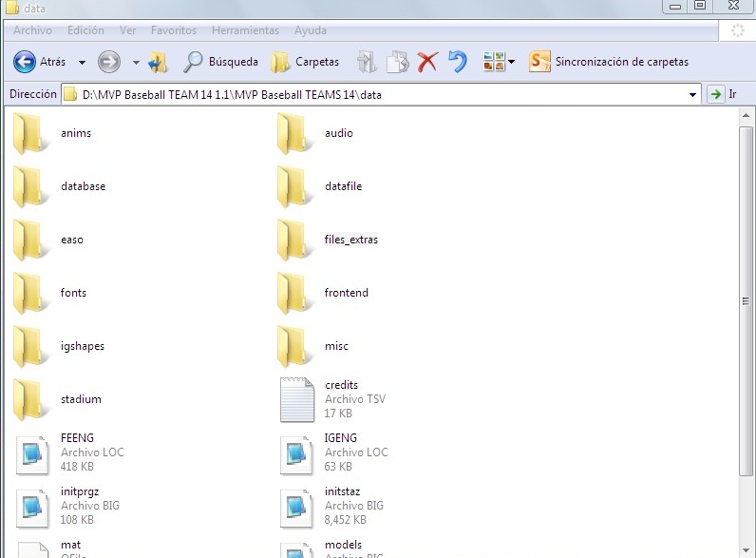
Task: Click the Ir go button
Action: point(722,94)
